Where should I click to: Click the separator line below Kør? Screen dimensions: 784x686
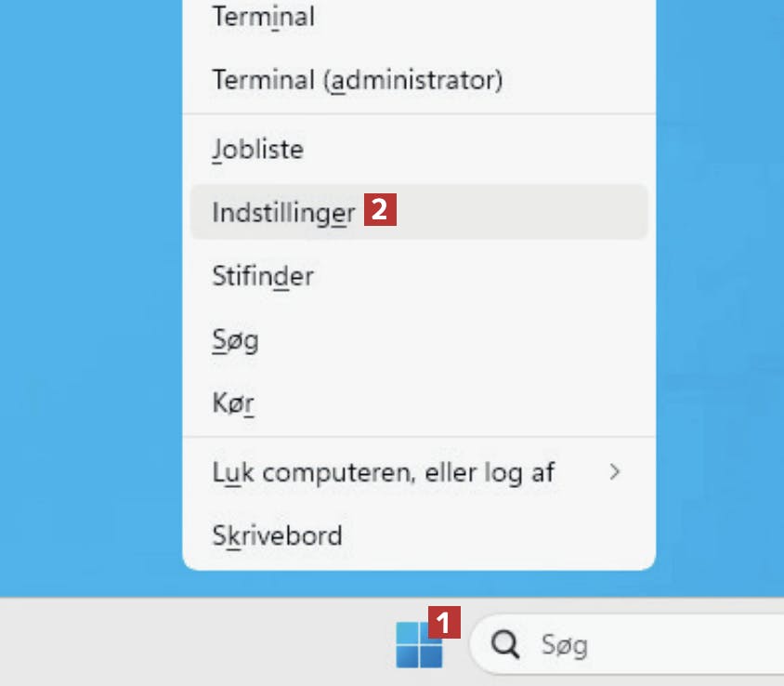[x=419, y=437]
